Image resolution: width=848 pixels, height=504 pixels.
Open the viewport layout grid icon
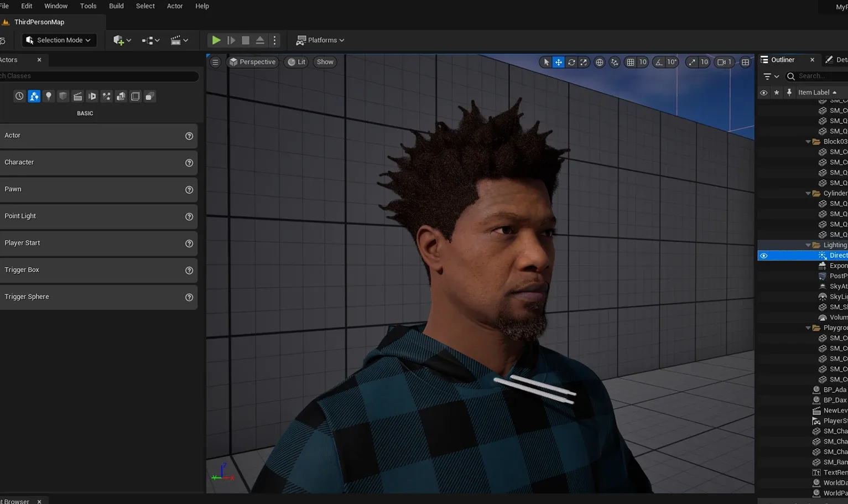pos(745,63)
